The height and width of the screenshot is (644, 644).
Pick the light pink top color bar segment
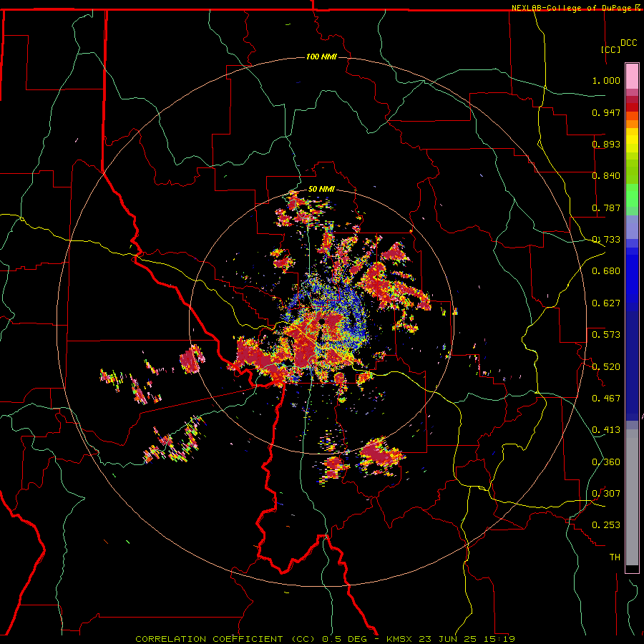click(x=632, y=77)
